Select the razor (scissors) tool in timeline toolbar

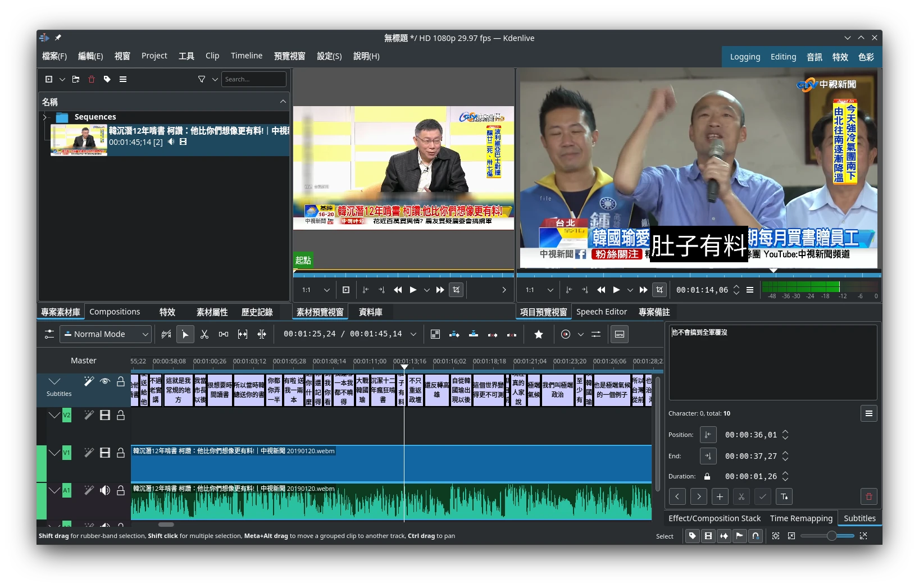click(x=204, y=334)
